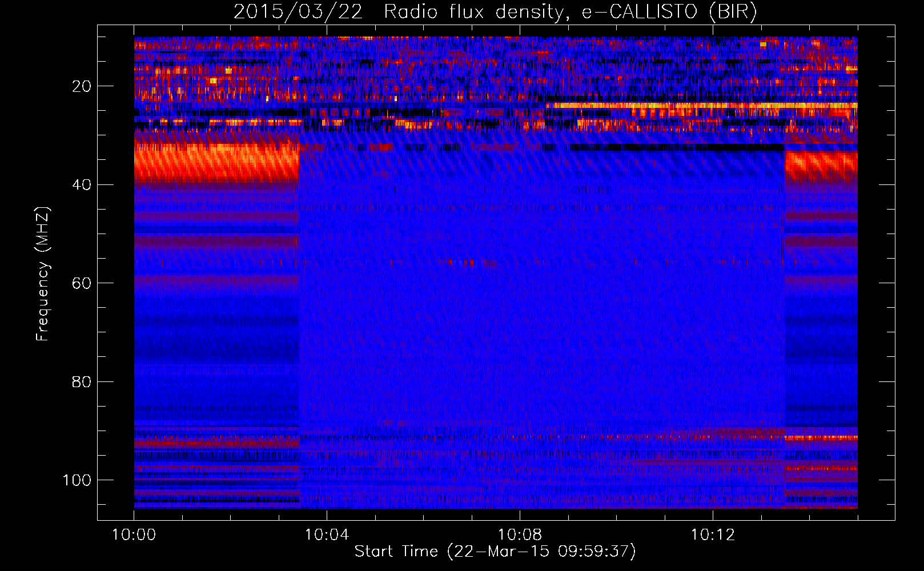Click the 80 MHz frequency tick label

[x=82, y=381]
